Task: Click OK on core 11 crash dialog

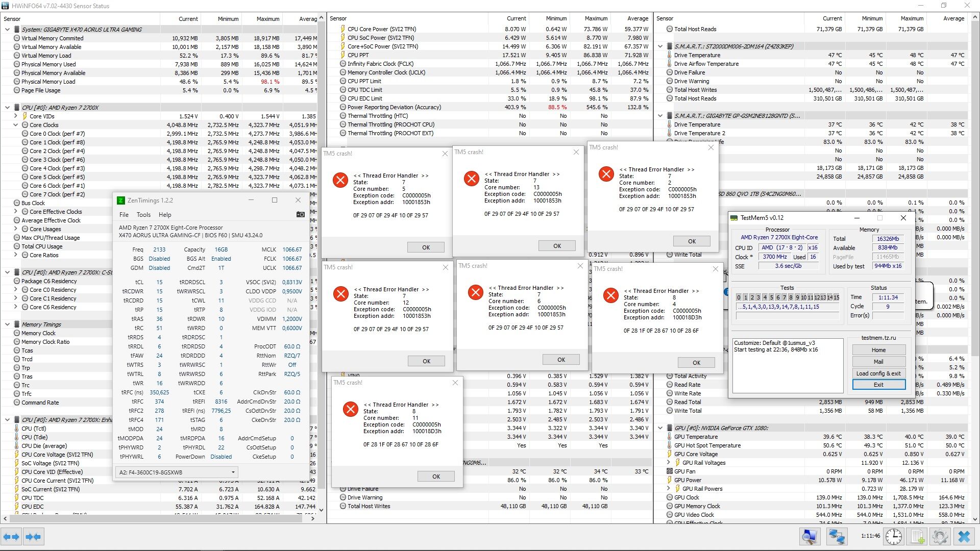Action: [x=435, y=477]
